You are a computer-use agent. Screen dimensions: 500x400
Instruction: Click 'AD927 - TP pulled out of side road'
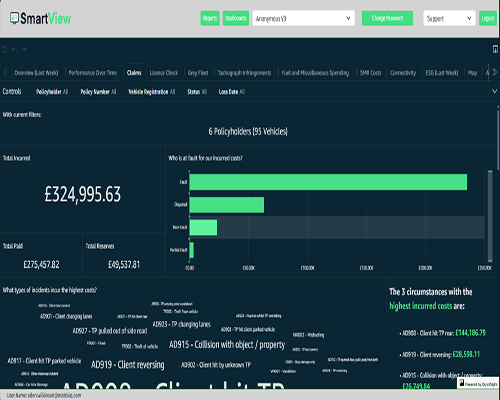point(110,331)
